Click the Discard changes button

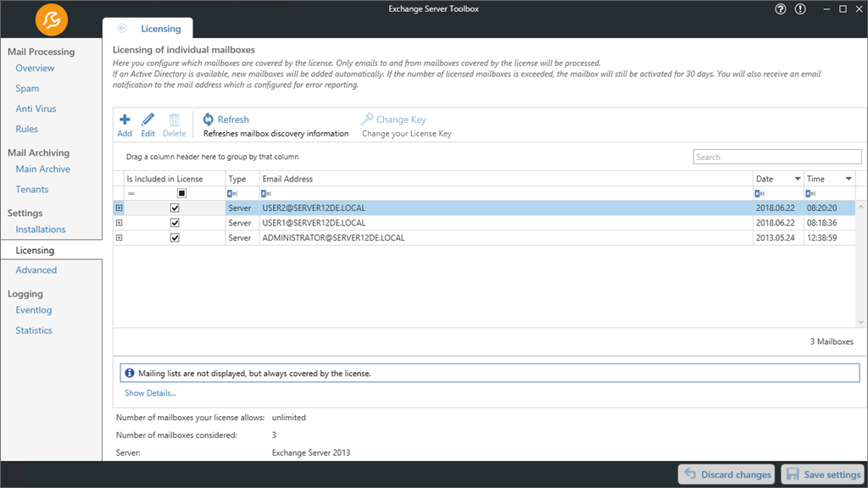click(x=726, y=474)
